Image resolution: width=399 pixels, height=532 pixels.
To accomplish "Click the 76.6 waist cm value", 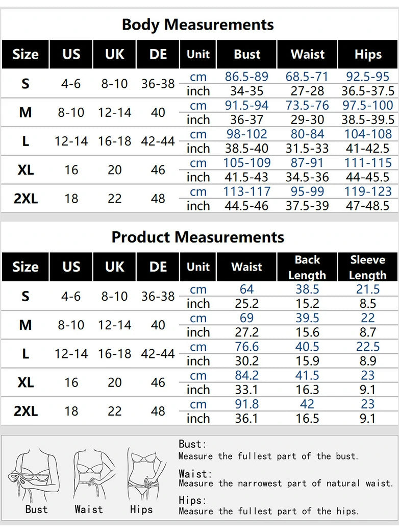I will tap(247, 347).
